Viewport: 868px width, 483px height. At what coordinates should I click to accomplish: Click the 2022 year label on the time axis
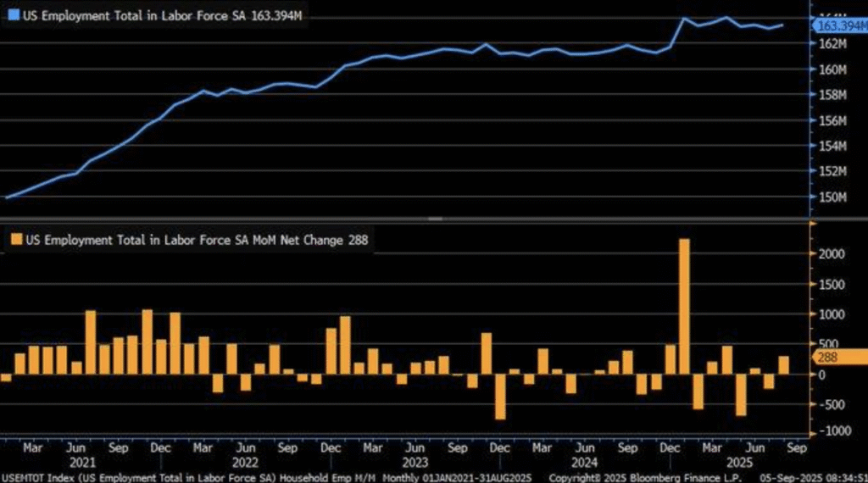click(x=245, y=461)
